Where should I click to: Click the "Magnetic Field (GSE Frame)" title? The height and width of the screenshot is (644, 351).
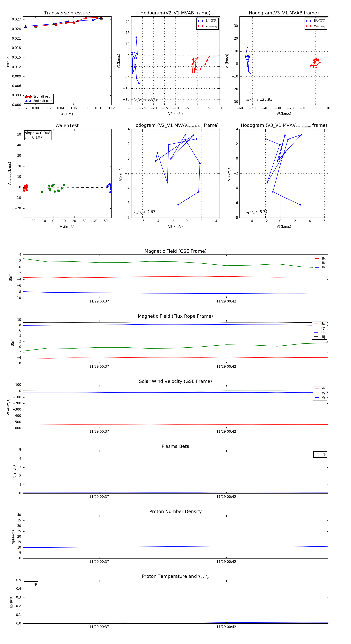tap(175, 251)
